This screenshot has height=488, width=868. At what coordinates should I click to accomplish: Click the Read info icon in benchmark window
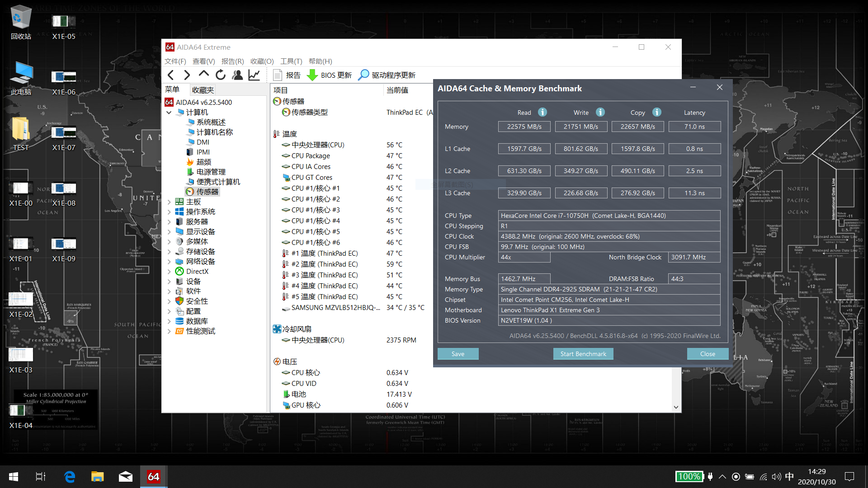(x=542, y=112)
